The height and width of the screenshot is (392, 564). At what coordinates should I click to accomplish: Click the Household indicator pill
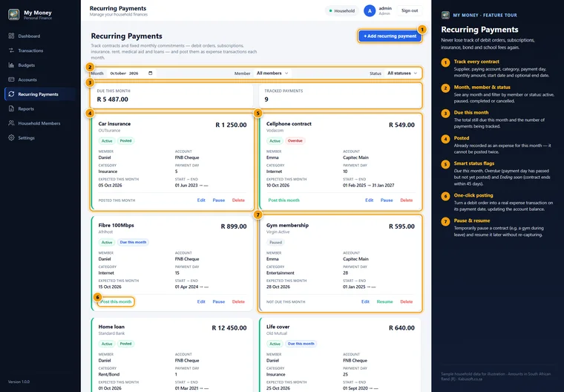(341, 11)
